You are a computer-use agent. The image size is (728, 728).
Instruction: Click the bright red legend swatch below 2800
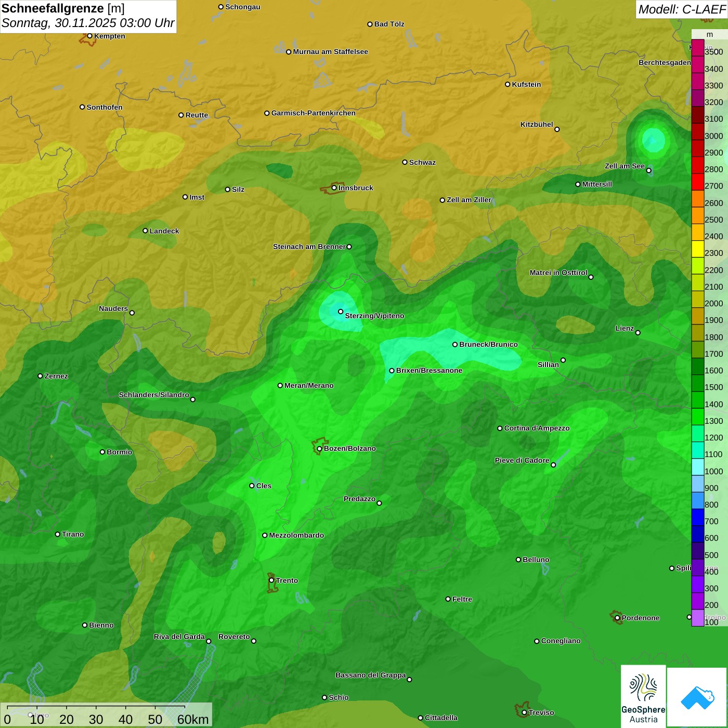tap(697, 182)
